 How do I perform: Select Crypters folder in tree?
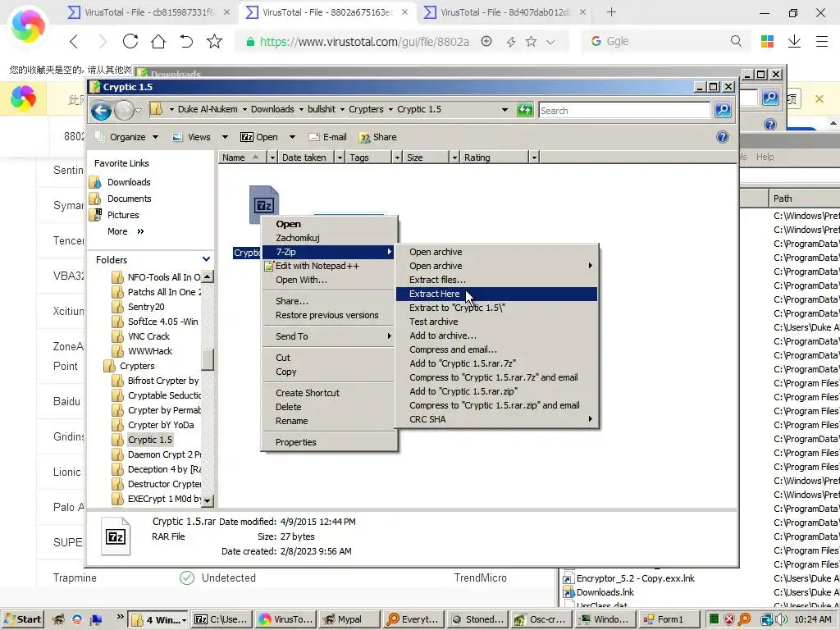[x=137, y=366]
